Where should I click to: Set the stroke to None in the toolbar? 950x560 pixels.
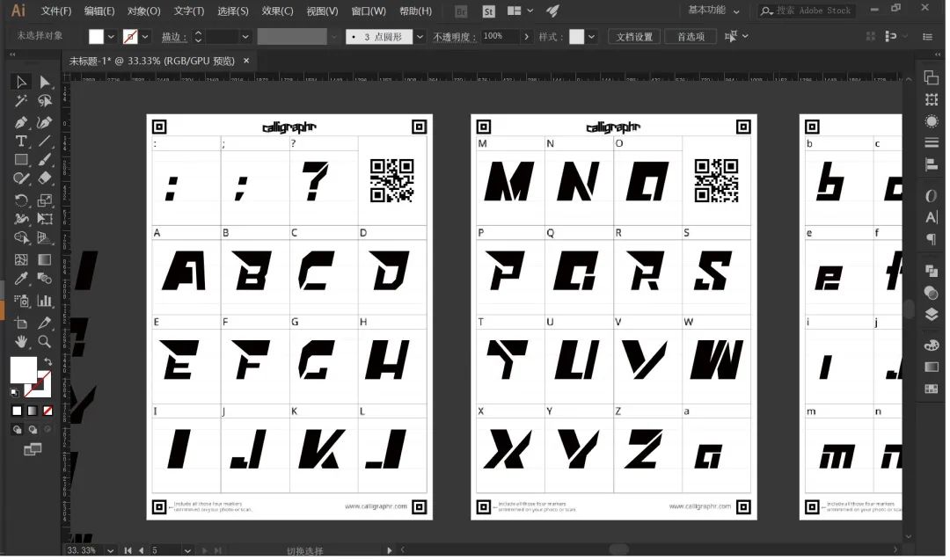point(46,411)
